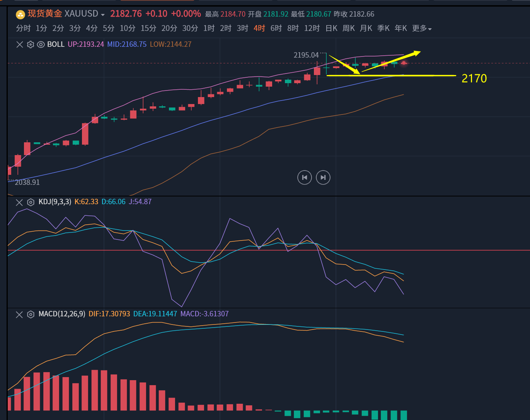Jump to previous chart position button

(x=305, y=178)
